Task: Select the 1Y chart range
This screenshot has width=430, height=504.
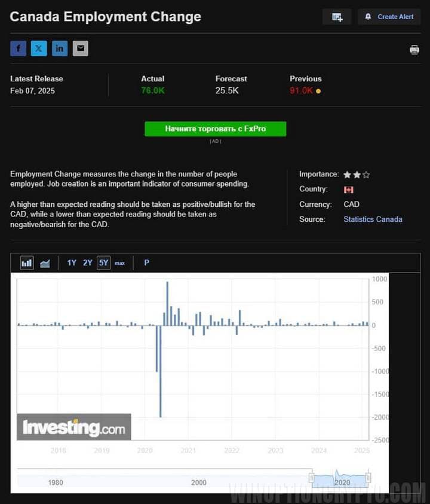Action: pos(72,262)
